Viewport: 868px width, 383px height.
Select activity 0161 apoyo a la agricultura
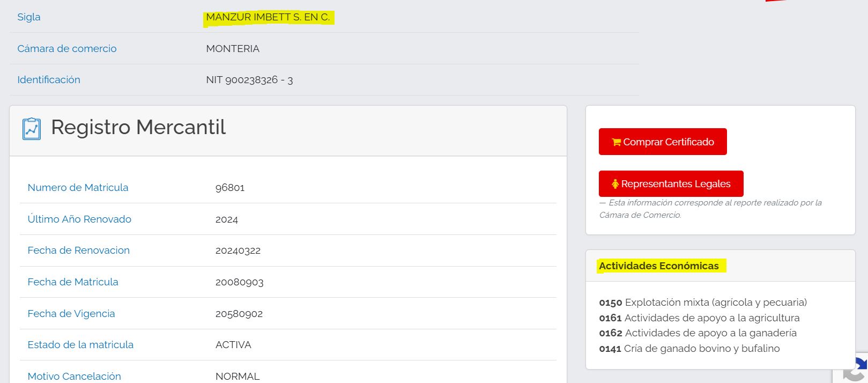(x=699, y=318)
